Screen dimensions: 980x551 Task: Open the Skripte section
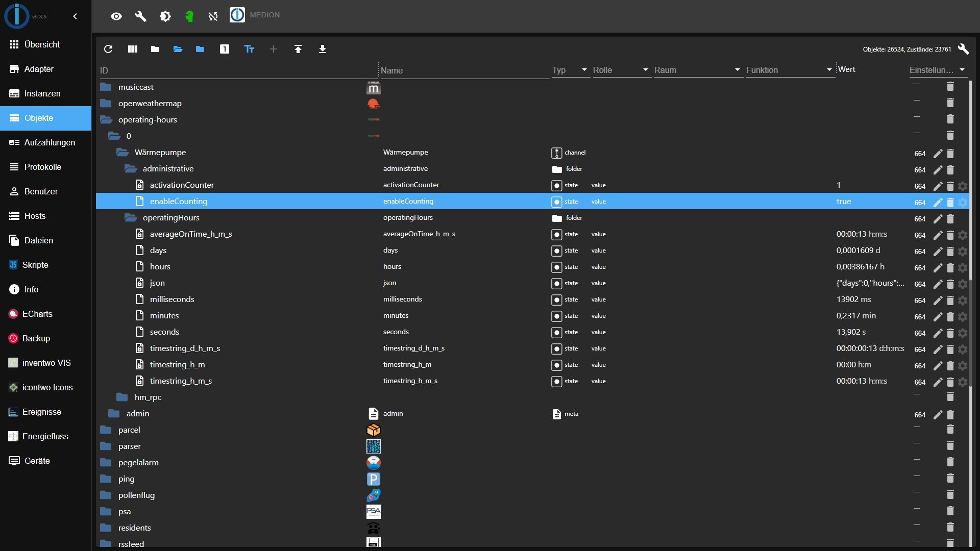pyautogui.click(x=46, y=265)
